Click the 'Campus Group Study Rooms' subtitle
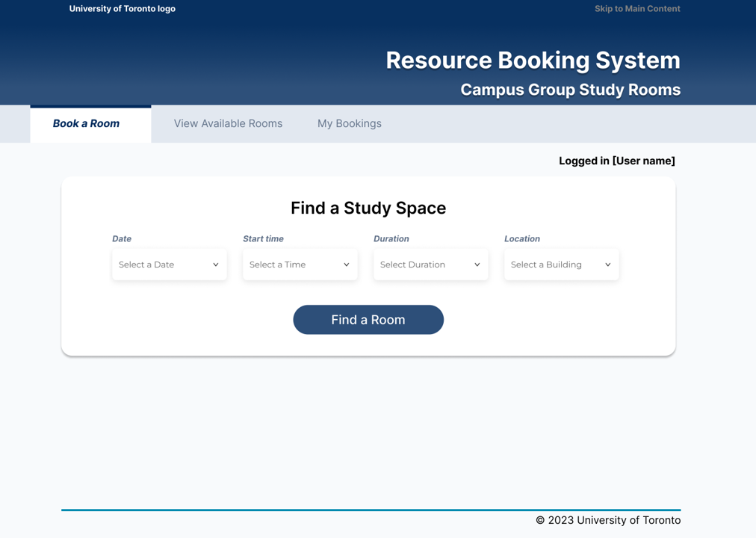 (x=570, y=90)
